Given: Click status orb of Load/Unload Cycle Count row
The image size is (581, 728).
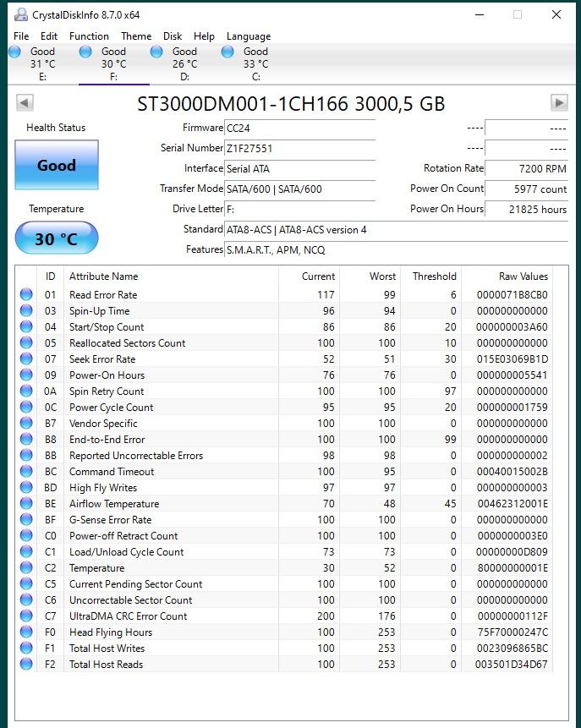Looking at the screenshot, I should (x=26, y=551).
